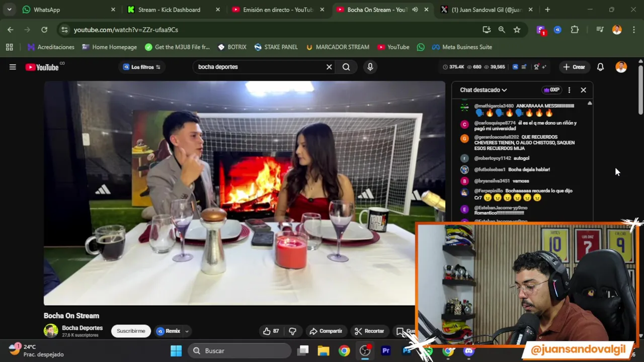Open Bocha Deportes channel name link
The width and height of the screenshot is (644, 362).
[82, 328]
